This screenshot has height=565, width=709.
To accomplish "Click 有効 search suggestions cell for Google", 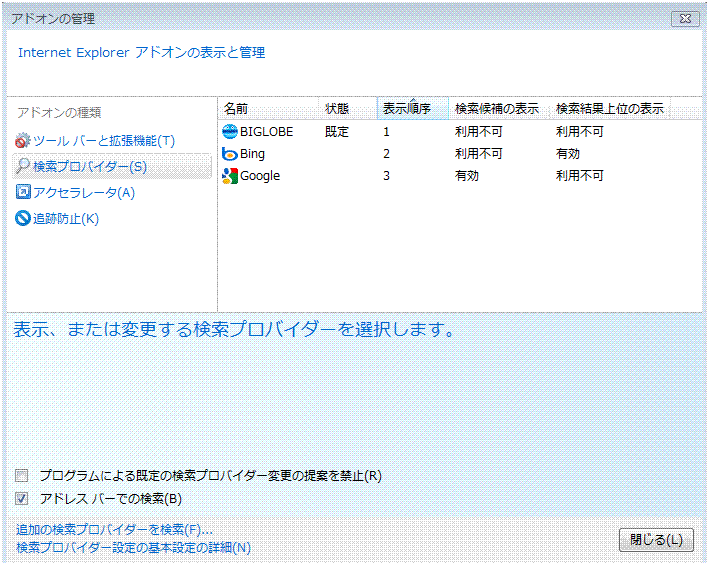I will [x=467, y=176].
